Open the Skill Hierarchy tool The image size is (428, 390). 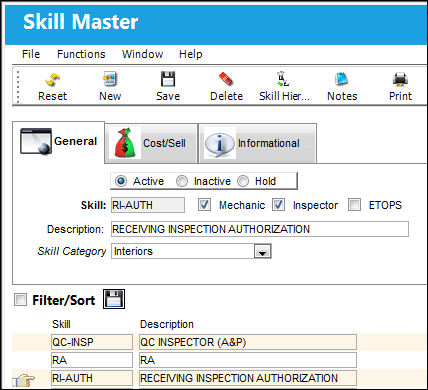(284, 87)
